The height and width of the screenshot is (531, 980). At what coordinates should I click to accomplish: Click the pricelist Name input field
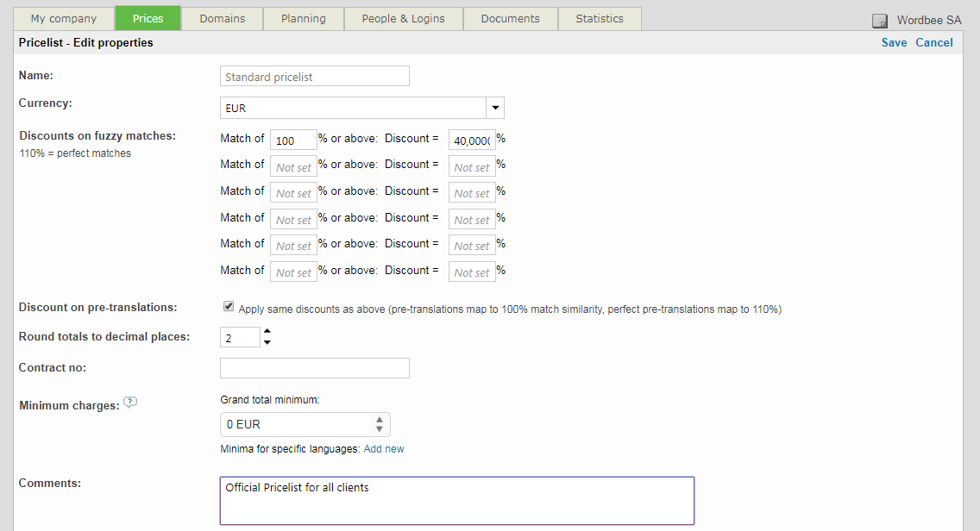[x=314, y=77]
